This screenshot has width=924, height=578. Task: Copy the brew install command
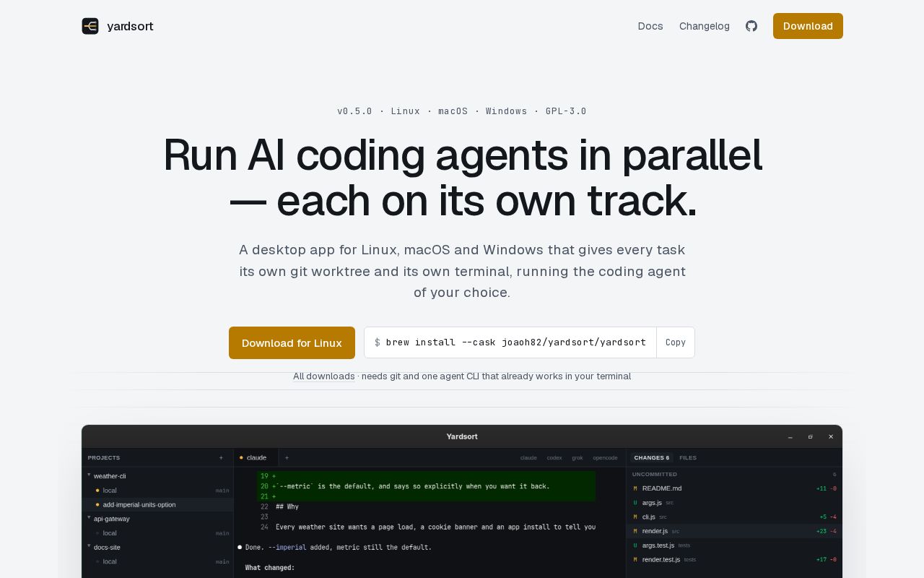click(x=676, y=342)
